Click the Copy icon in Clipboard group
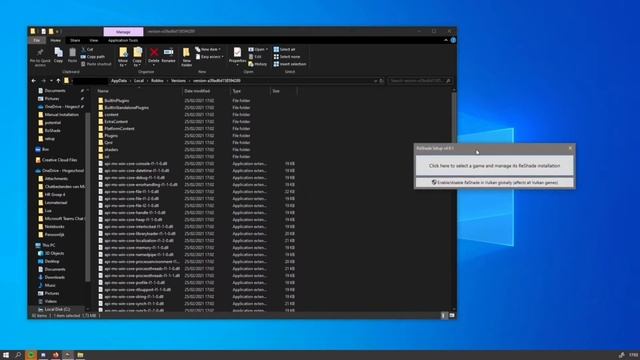The height and width of the screenshot is (360, 640). coord(58,55)
